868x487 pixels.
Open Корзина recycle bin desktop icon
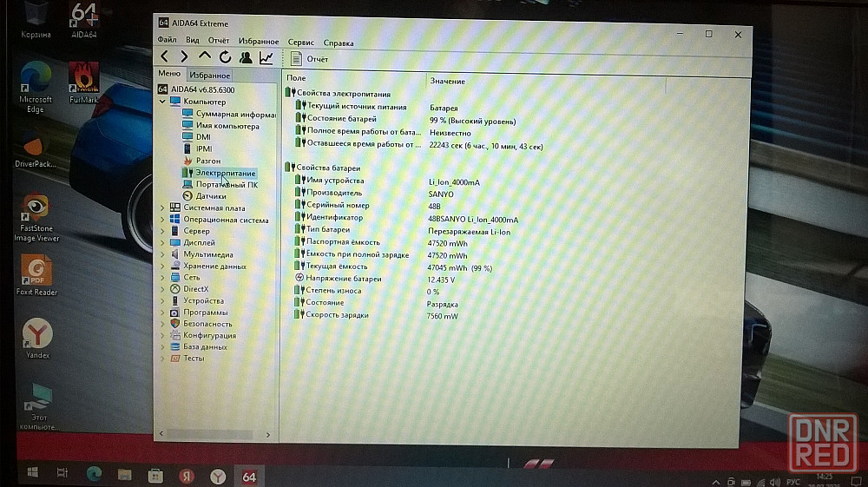pos(36,21)
